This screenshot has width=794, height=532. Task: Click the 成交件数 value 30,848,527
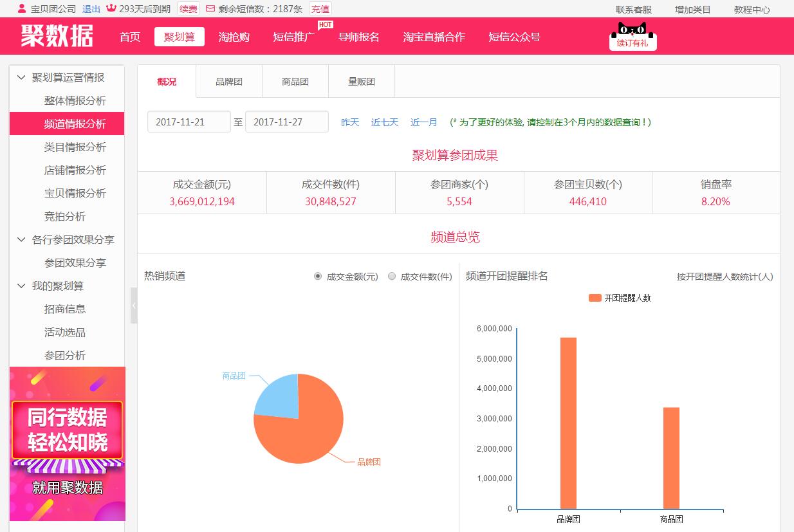pyautogui.click(x=331, y=201)
